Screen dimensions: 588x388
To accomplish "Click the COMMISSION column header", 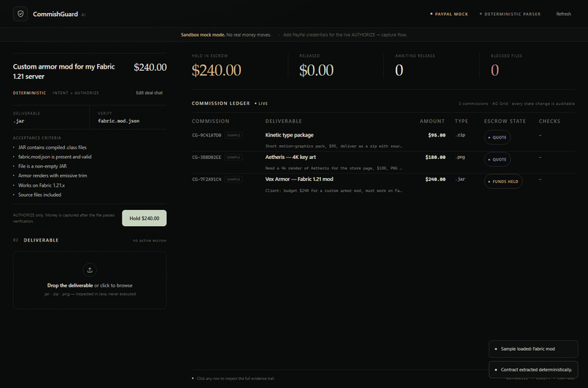I will click(x=210, y=121).
